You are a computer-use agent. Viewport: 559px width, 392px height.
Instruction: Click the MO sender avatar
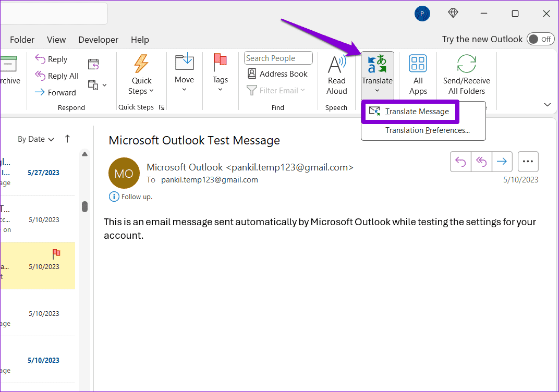tap(124, 173)
